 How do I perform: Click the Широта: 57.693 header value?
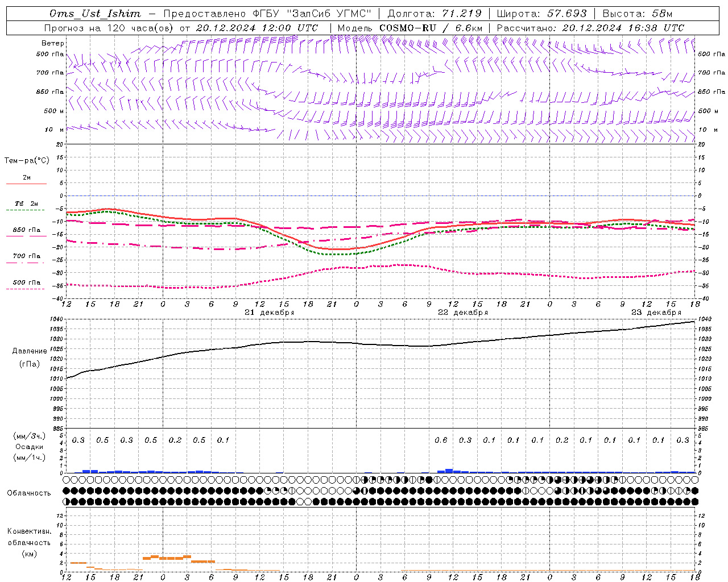click(x=541, y=14)
